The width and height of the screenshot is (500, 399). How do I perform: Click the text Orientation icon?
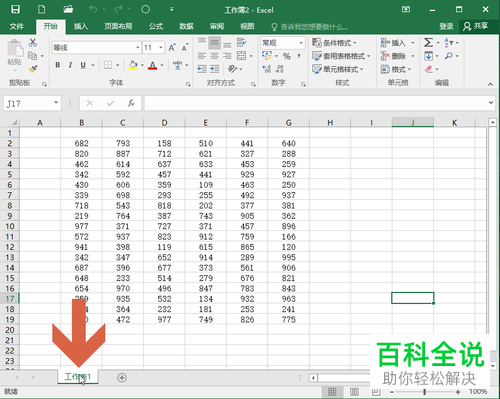pyautogui.click(x=232, y=69)
